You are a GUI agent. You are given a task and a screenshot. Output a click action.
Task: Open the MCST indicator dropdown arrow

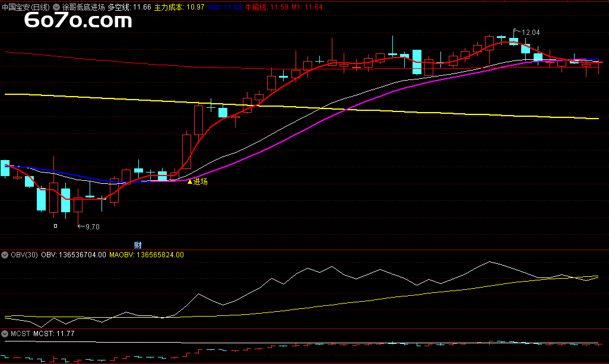tap(5, 334)
